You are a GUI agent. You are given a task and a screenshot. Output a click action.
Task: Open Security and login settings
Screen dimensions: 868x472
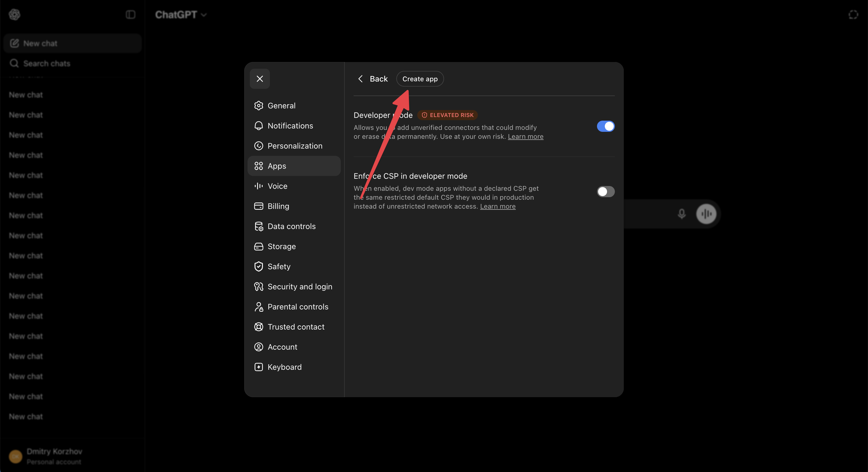[x=294, y=287]
